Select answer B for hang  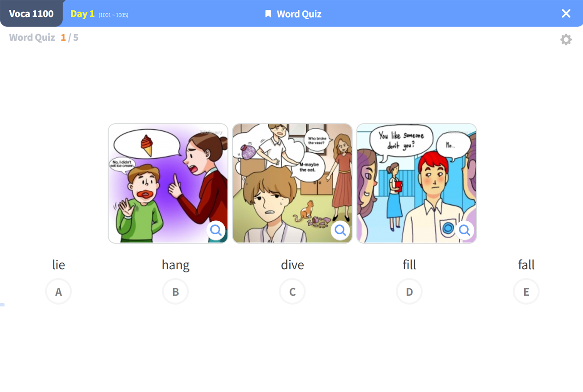(x=175, y=292)
